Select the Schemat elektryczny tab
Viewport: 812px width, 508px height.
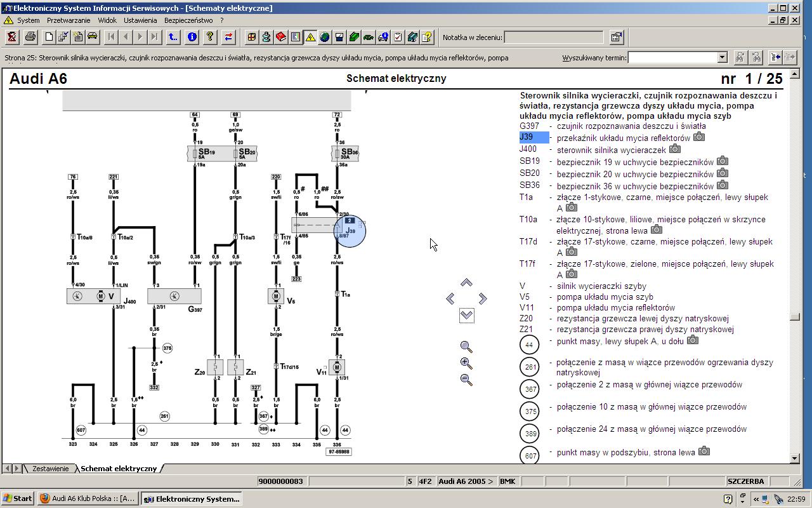pos(119,469)
